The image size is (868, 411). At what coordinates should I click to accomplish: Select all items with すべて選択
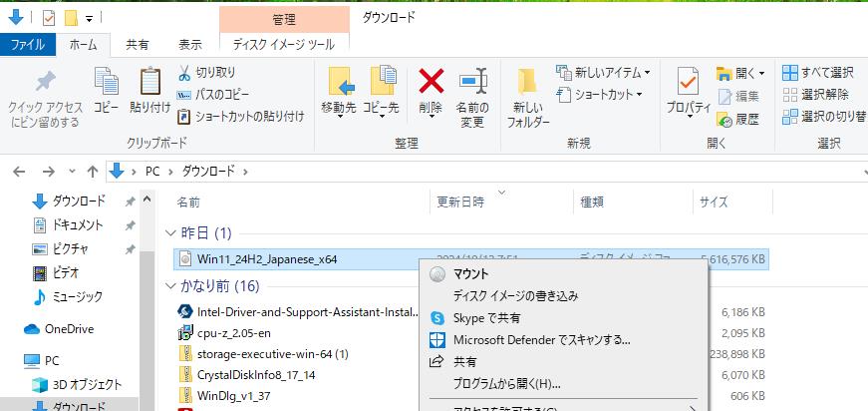[818, 72]
